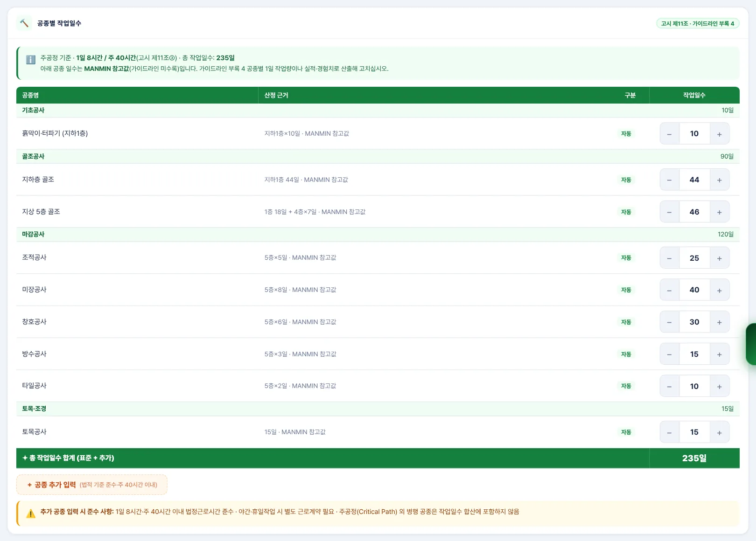This screenshot has height=541, width=756.
Task: Click the 작업일수 column header
Action: 694,95
